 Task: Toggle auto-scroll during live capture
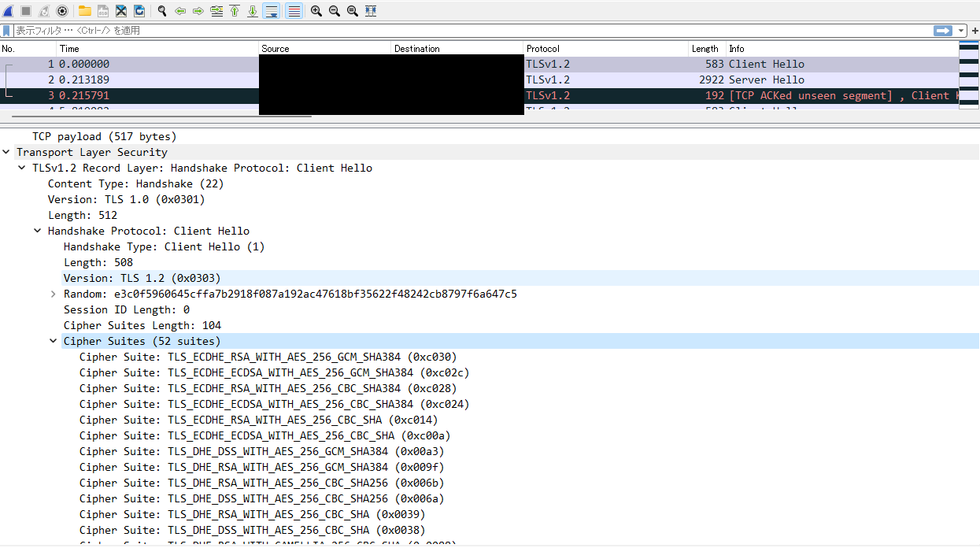pos(272,11)
